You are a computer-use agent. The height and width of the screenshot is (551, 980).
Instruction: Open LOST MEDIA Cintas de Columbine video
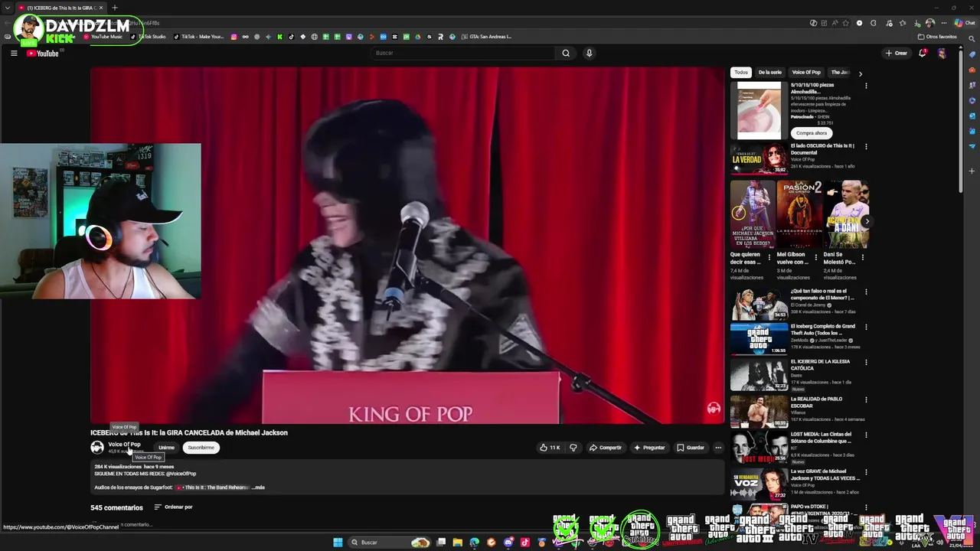click(759, 448)
